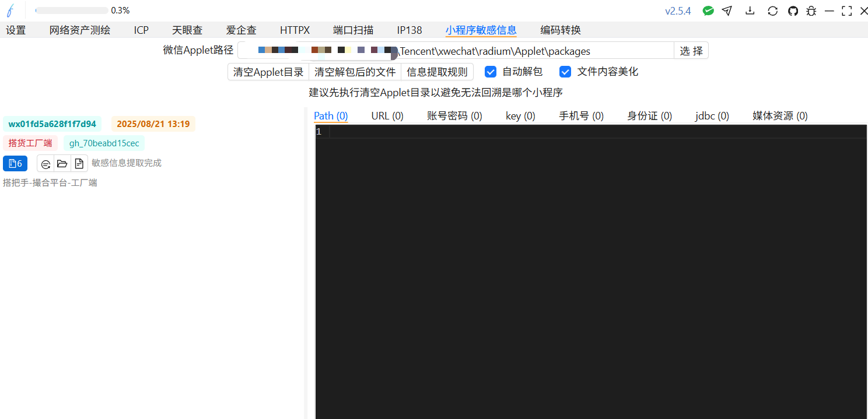This screenshot has height=419, width=868.
Task: Click the circular refresh arrows icon
Action: coord(772,10)
